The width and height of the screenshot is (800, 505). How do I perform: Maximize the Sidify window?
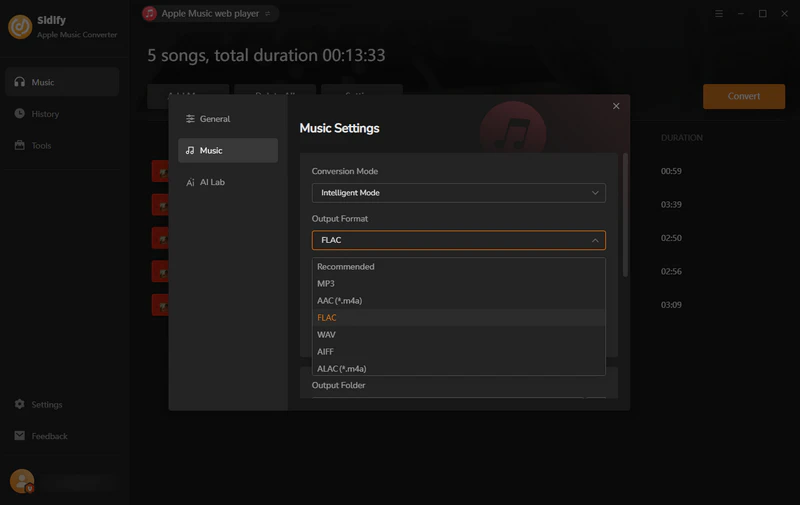763,14
